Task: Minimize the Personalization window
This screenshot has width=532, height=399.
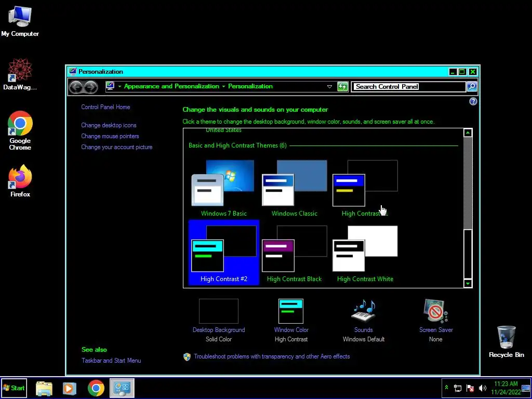Action: [x=453, y=72]
